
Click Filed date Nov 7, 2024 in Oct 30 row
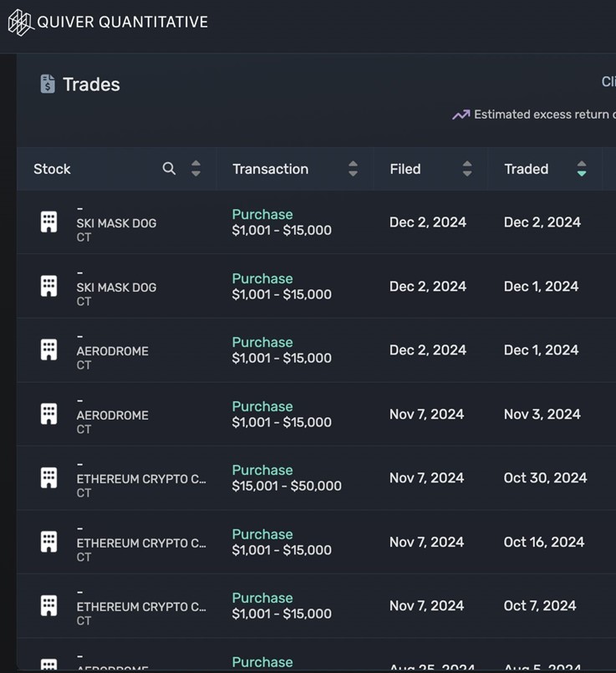(x=426, y=478)
